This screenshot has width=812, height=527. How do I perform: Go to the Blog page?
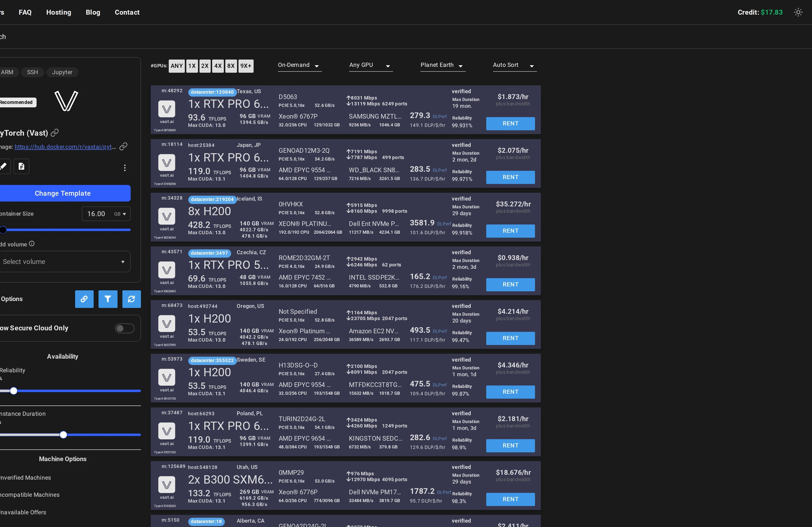pos(93,12)
